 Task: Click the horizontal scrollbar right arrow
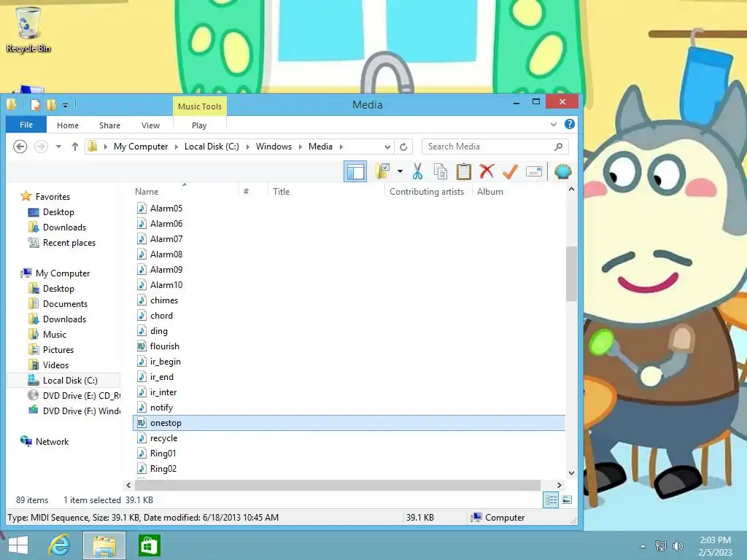click(559, 485)
